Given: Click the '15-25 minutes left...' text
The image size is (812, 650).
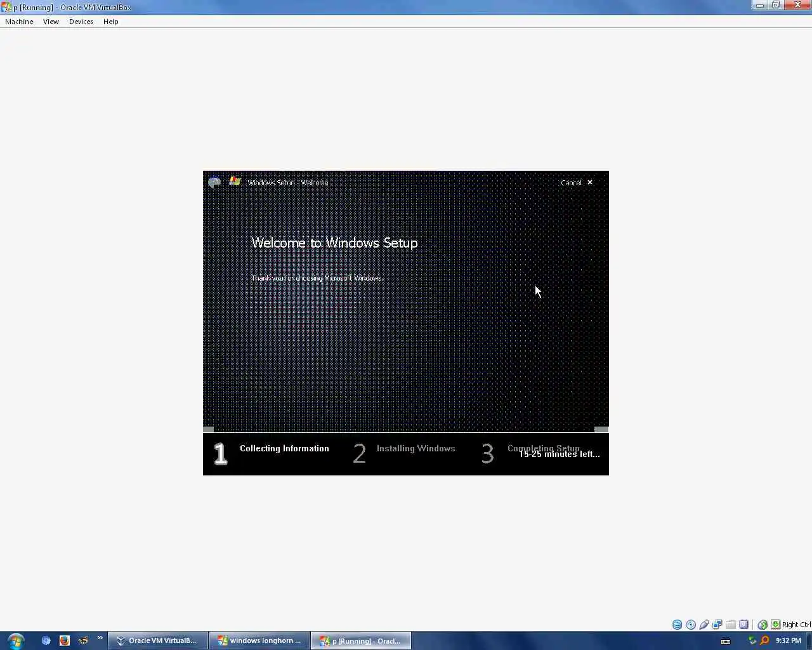Looking at the screenshot, I should 560,454.
